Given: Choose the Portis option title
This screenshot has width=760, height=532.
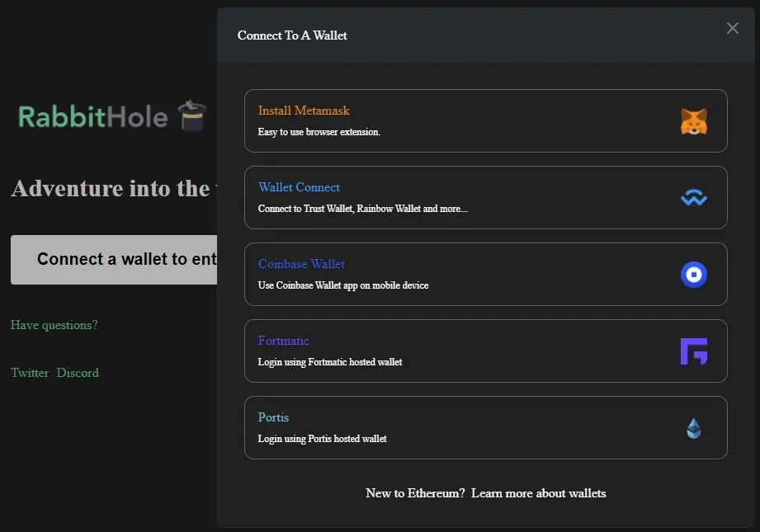Looking at the screenshot, I should pos(273,417).
